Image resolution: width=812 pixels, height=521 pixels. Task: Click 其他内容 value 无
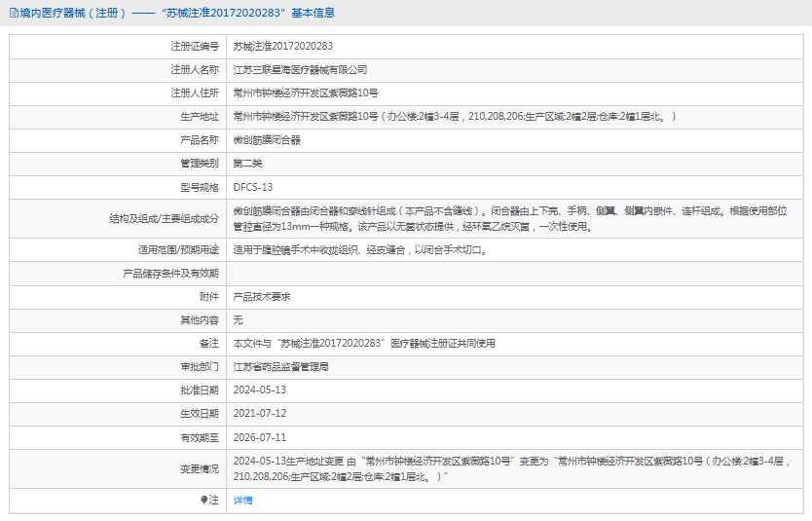tap(238, 320)
